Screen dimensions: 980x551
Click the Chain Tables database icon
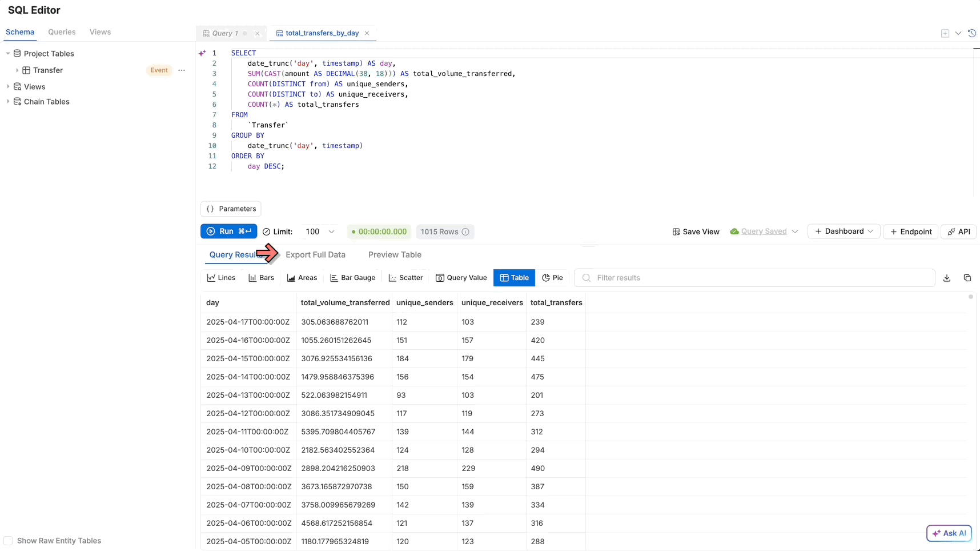(x=17, y=102)
